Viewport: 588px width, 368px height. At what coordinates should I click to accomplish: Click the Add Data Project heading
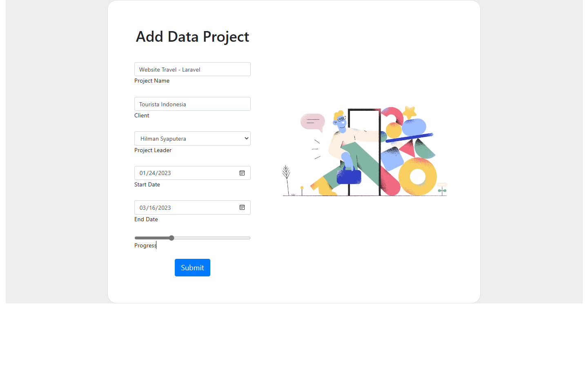click(192, 37)
